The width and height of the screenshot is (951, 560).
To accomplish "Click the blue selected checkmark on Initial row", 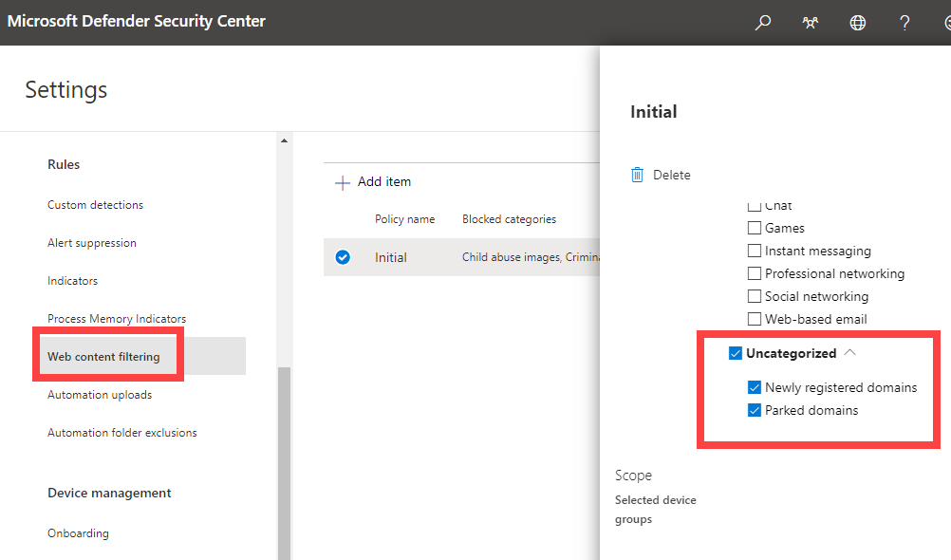I will [x=343, y=257].
